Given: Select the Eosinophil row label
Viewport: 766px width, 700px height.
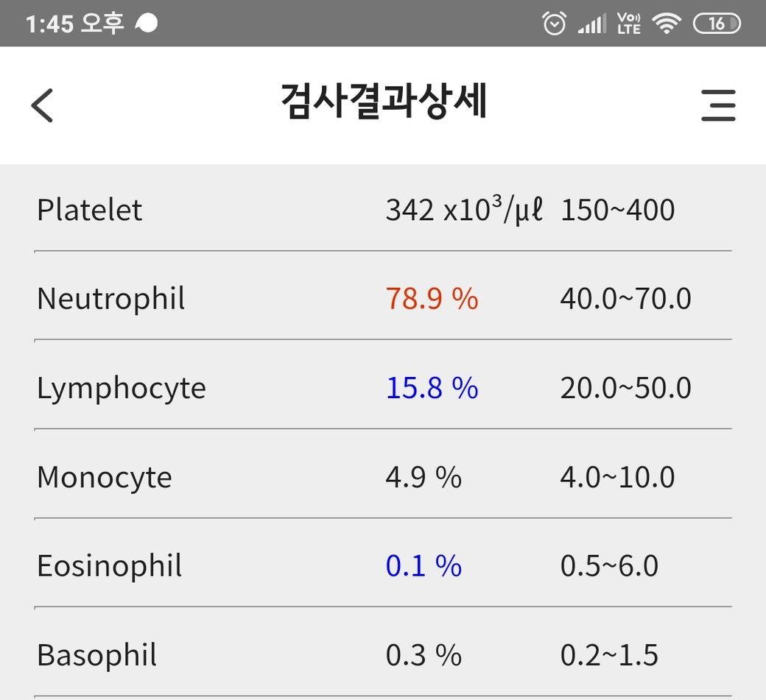Looking at the screenshot, I should [x=109, y=566].
